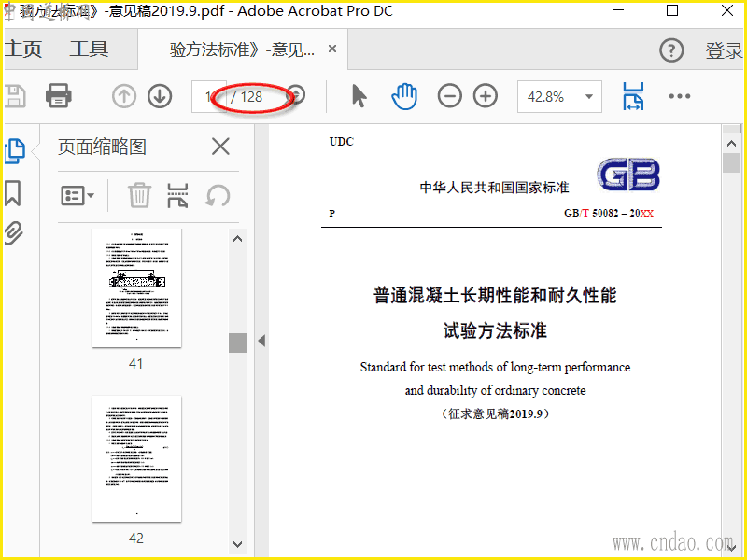Switch to the 主页 tab
This screenshot has width=747, height=560.
[x=22, y=49]
